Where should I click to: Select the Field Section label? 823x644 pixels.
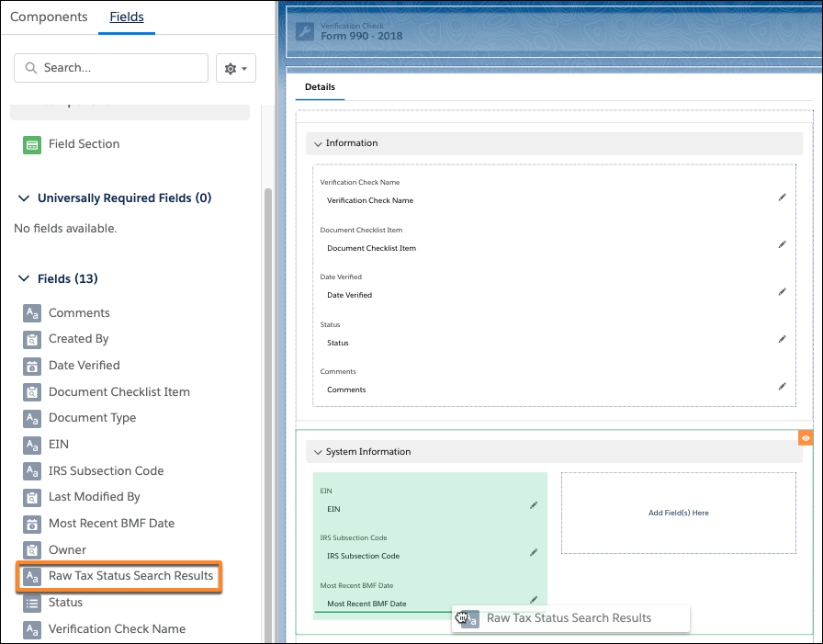tap(84, 144)
